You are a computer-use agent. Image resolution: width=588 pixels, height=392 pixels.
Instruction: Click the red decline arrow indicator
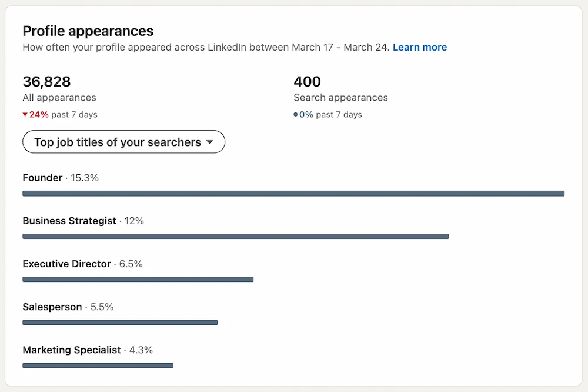tap(26, 115)
